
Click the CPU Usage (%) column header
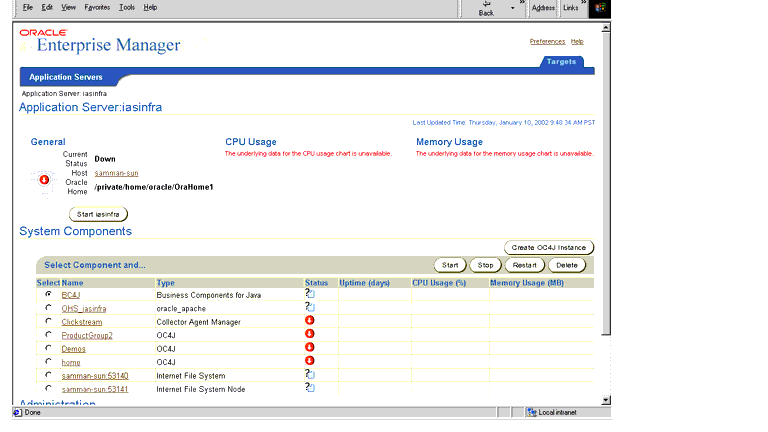(x=439, y=283)
